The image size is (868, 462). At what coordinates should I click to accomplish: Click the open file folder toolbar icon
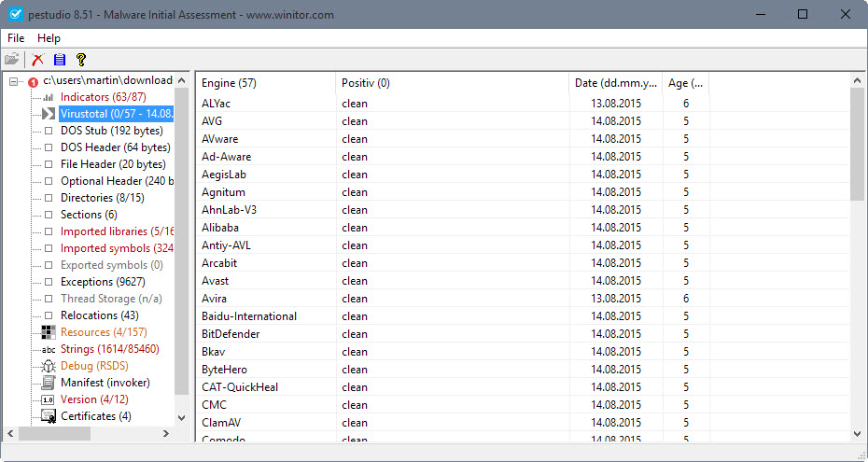11,59
